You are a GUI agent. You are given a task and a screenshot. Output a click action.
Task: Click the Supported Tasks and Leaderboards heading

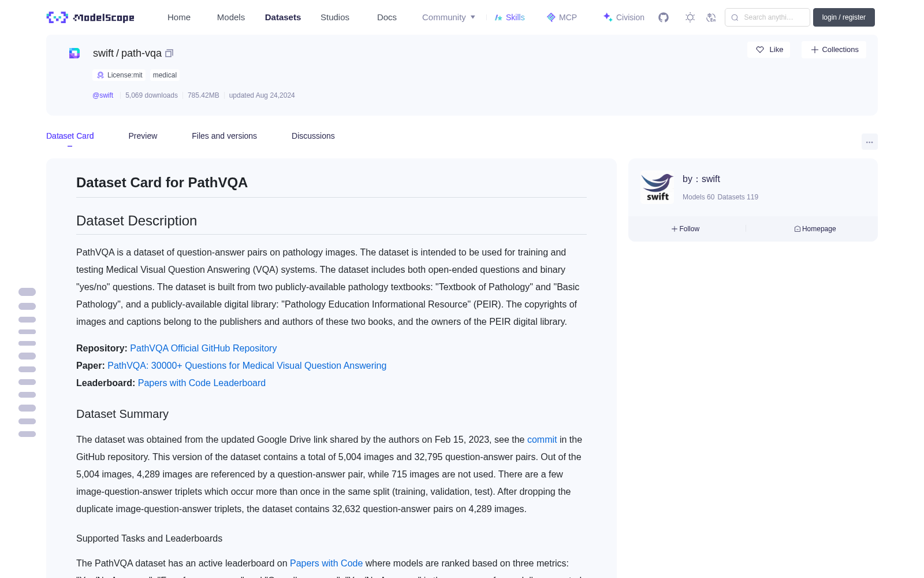[149, 538]
